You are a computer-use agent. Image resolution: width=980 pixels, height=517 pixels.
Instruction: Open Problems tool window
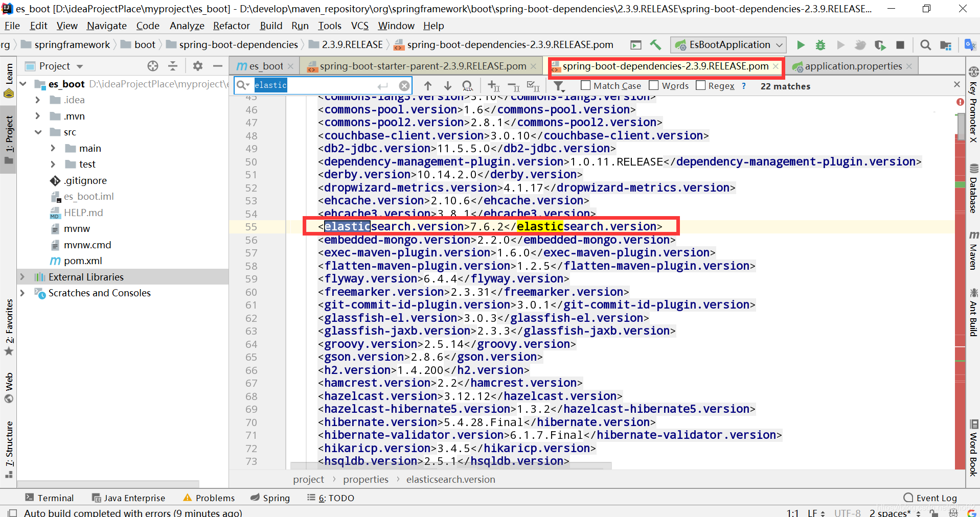coord(209,498)
